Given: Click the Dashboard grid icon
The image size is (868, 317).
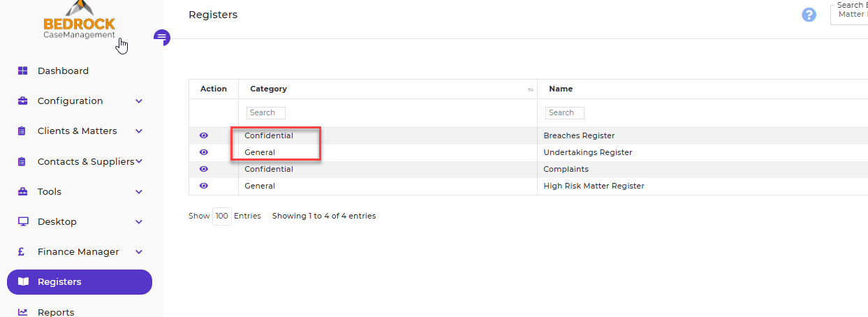Looking at the screenshot, I should point(23,71).
